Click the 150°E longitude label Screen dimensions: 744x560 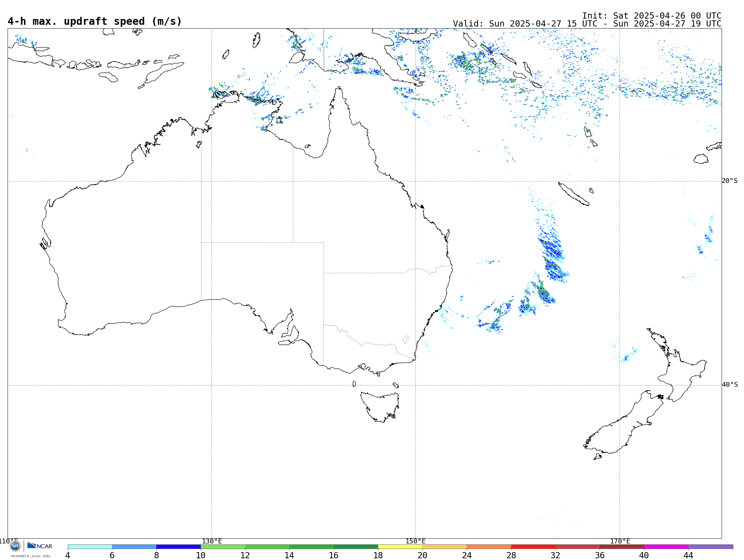tap(416, 541)
